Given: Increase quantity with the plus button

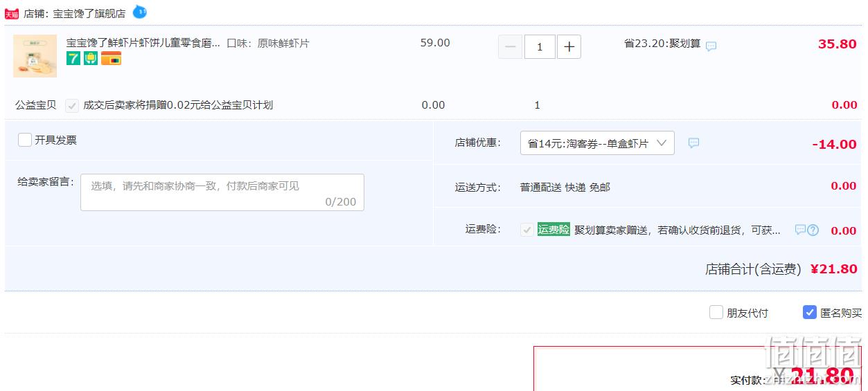Looking at the screenshot, I should [569, 47].
